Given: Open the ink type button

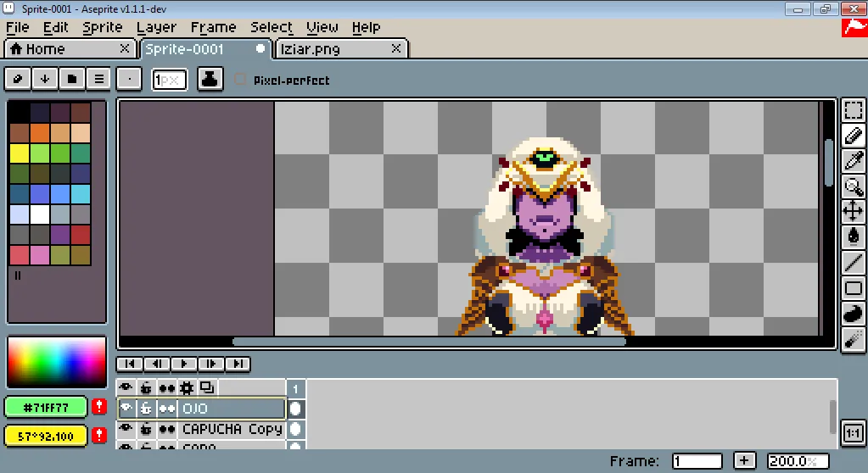Looking at the screenshot, I should (x=210, y=79).
